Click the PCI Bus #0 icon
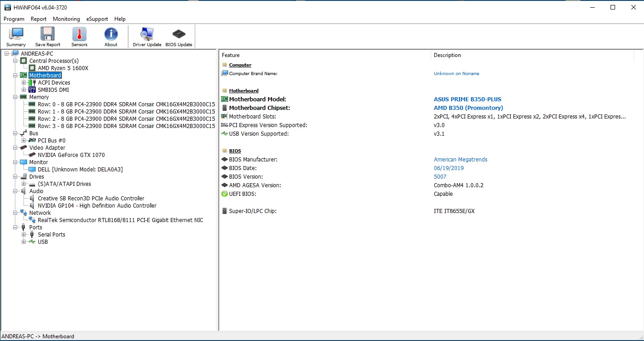The width and height of the screenshot is (644, 341). point(32,140)
